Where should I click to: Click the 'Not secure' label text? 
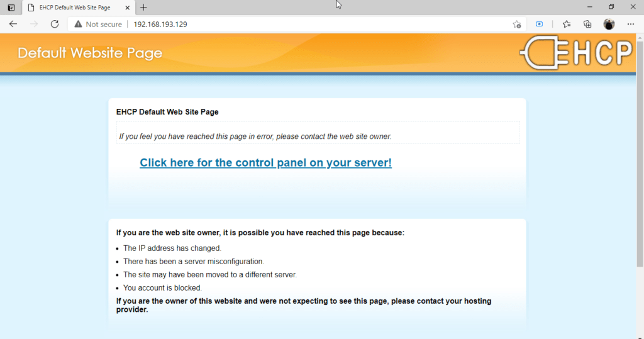pyautogui.click(x=104, y=25)
